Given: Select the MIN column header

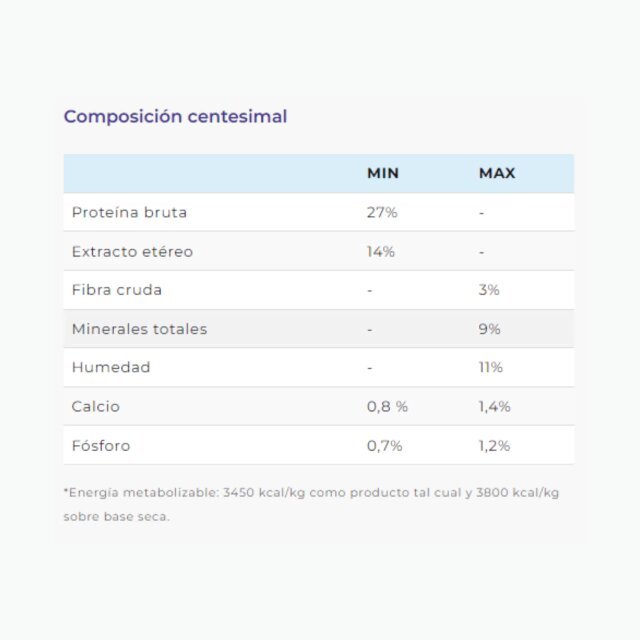Looking at the screenshot, I should point(383,173).
